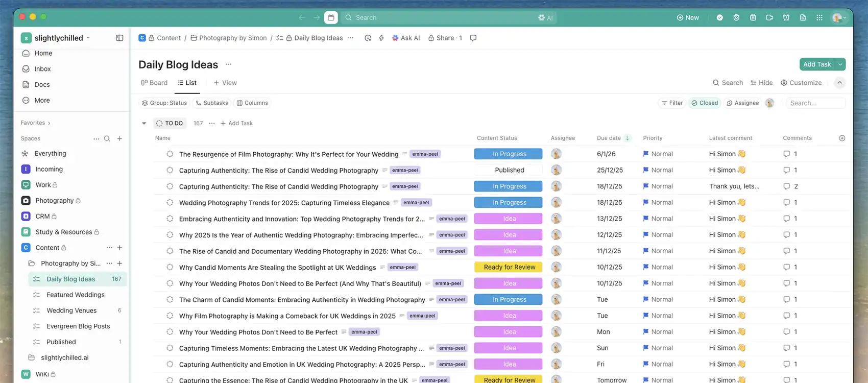Viewport: 868px width, 383px height.
Task: Click the automation lightning bolt icon
Action: point(381,38)
